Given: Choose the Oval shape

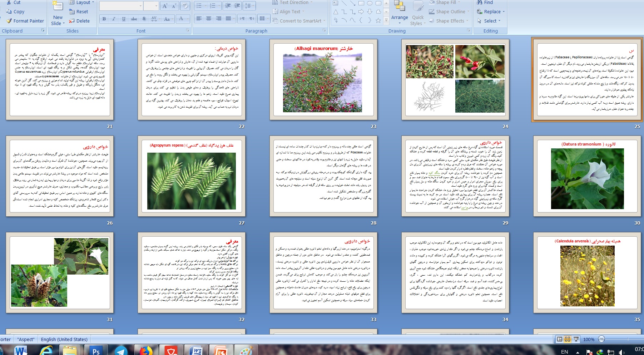Looking at the screenshot, I should 370,3.
